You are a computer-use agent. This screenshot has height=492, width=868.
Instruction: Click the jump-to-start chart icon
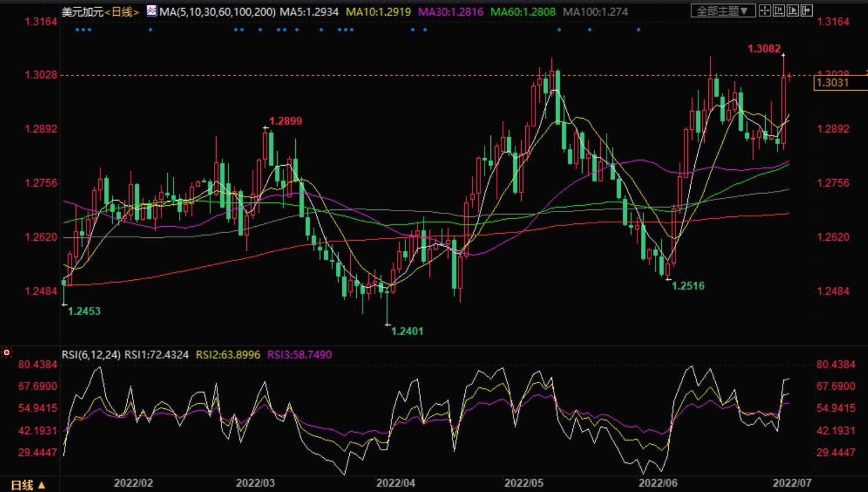779,11
